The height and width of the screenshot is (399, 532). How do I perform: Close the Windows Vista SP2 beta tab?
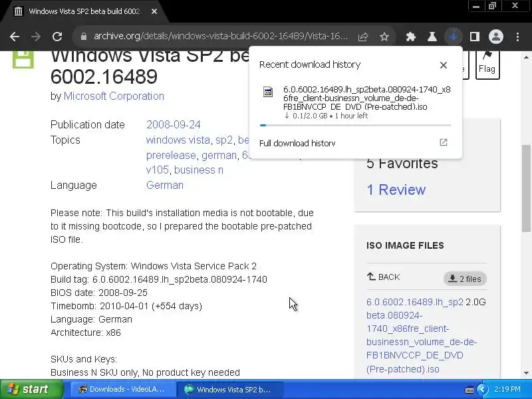[x=154, y=11]
